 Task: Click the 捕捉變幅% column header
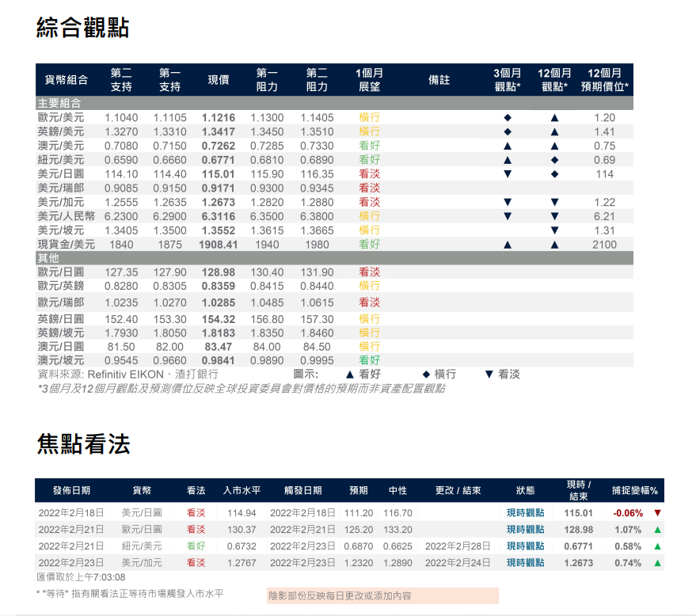[x=635, y=490]
